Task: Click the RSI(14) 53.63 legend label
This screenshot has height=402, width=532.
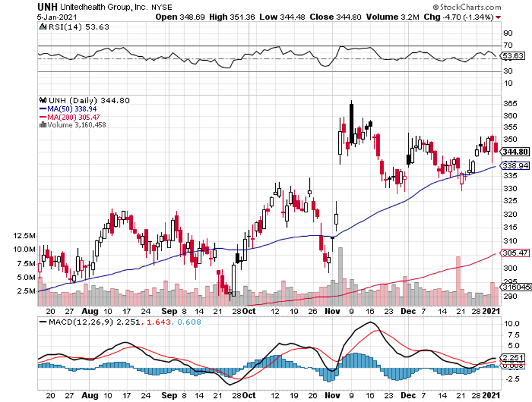Action: point(78,27)
